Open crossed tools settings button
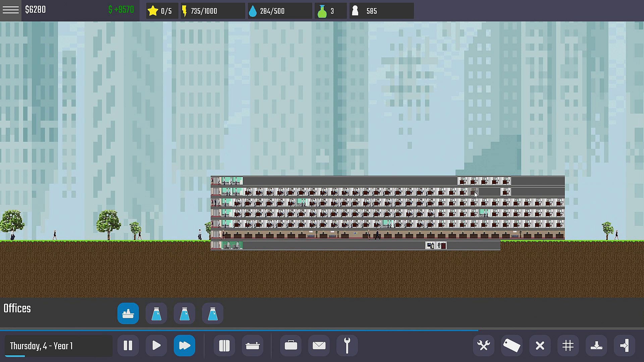 coord(484,346)
